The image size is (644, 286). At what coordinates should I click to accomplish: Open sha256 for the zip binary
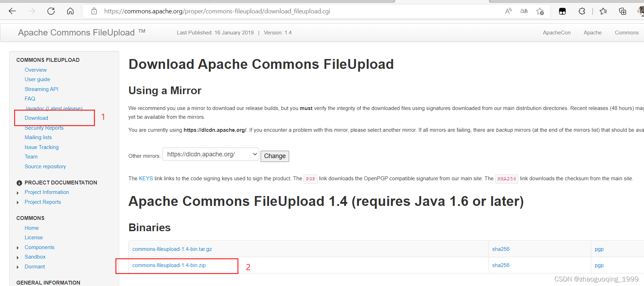tap(501, 265)
